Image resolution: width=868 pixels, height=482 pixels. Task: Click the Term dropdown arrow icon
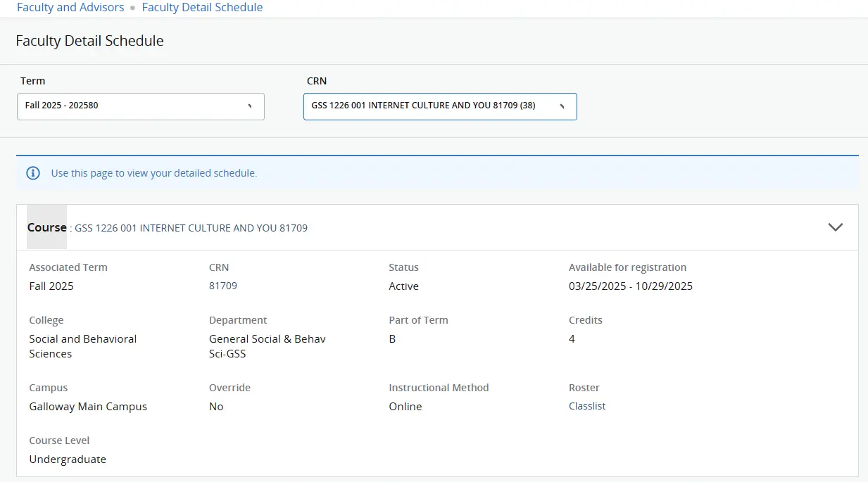tap(250, 106)
